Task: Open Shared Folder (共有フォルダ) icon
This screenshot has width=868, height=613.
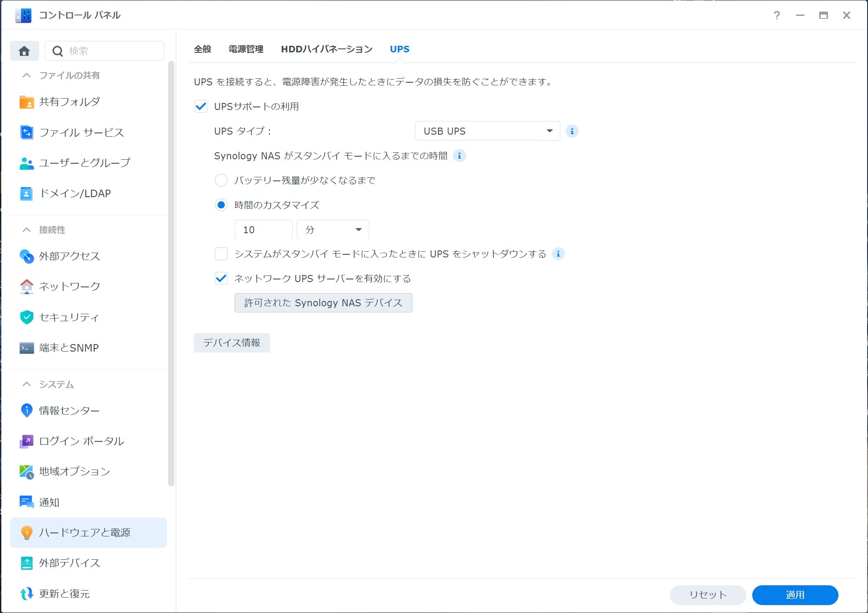Action: coord(26,102)
